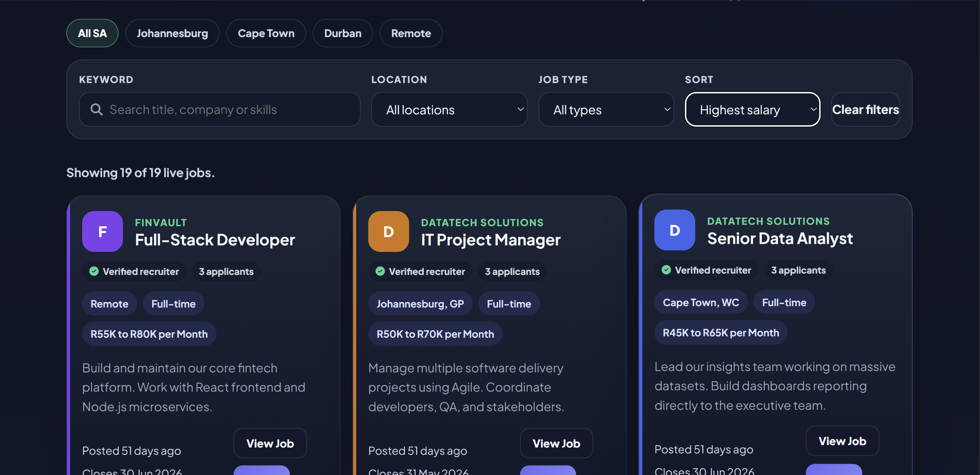Click 3 applicants badge on Senior Data Analyst card
This screenshot has width=980, height=475.
point(798,270)
